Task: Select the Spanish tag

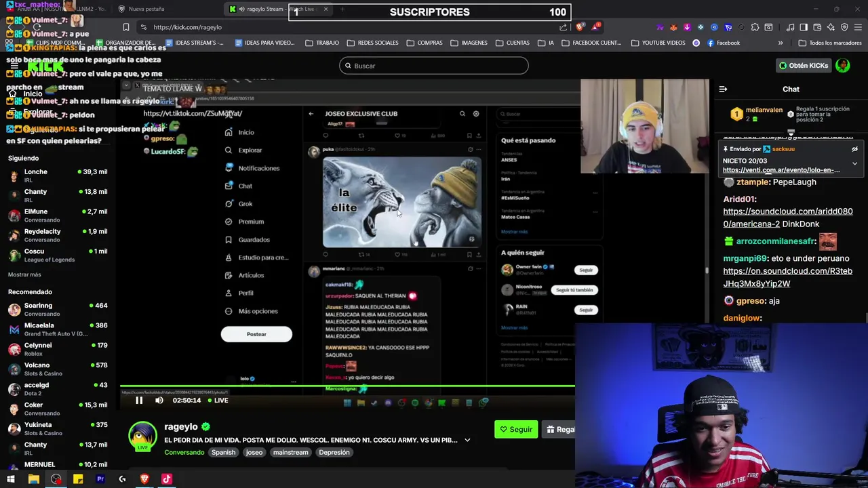Action: click(x=223, y=452)
